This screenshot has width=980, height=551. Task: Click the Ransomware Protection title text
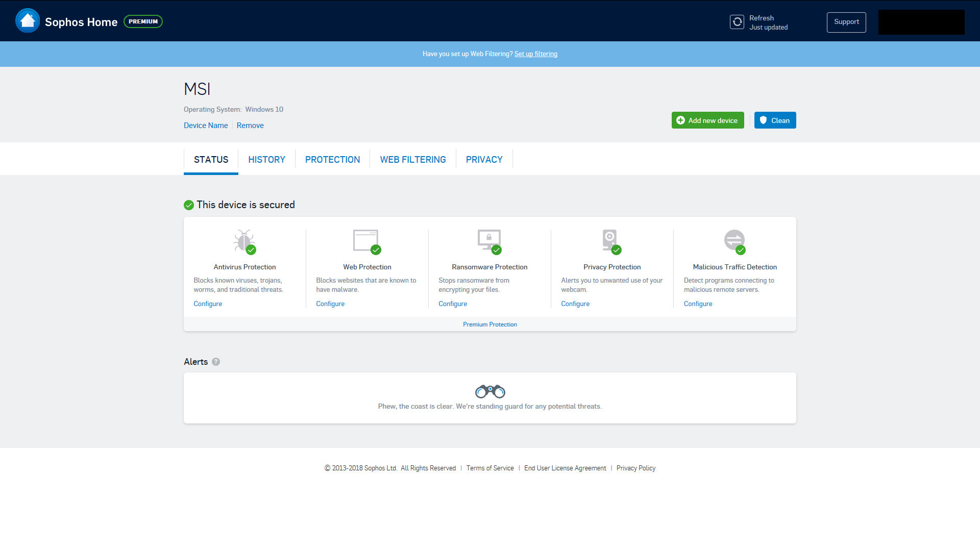click(x=489, y=267)
